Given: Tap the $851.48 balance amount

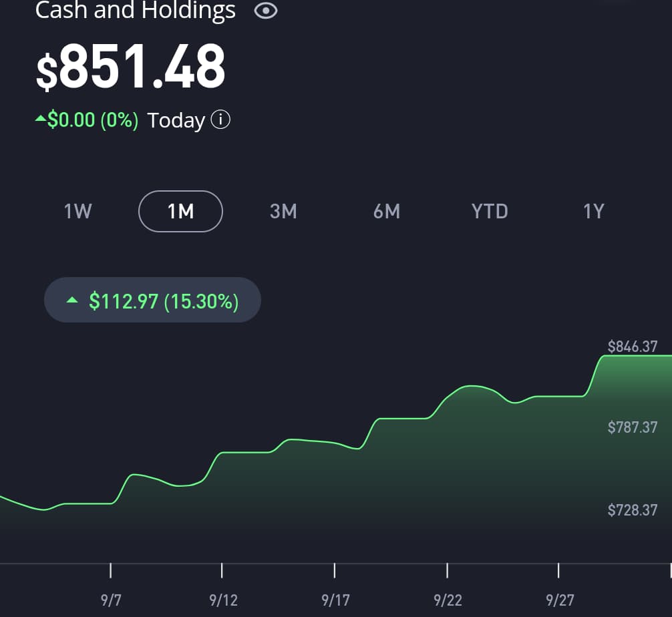Looking at the screenshot, I should pos(131,68).
